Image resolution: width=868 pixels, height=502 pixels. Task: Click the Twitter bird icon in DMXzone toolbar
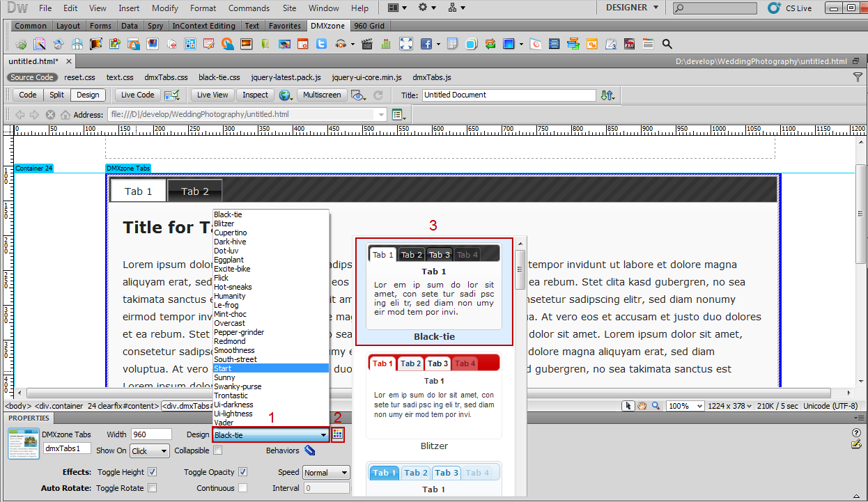click(321, 44)
